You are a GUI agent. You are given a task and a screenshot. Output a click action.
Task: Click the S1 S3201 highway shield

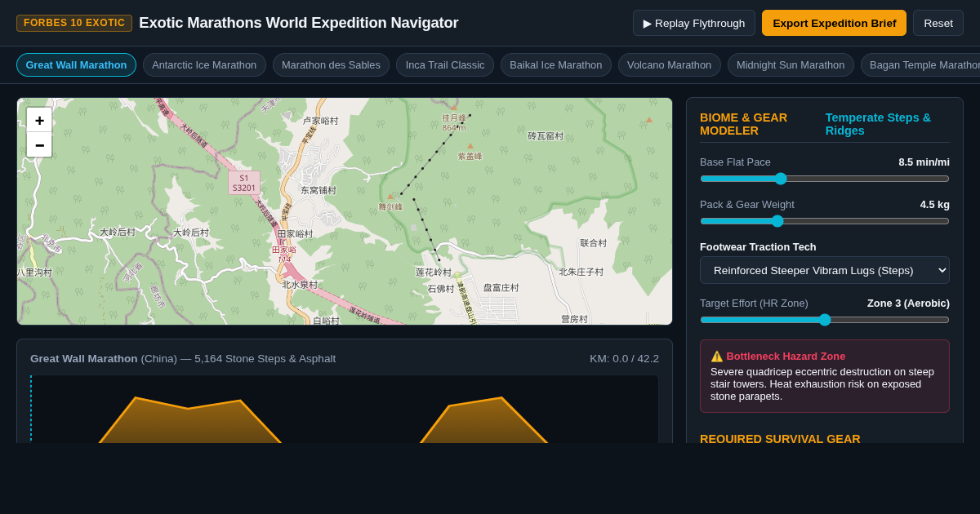[x=244, y=183]
